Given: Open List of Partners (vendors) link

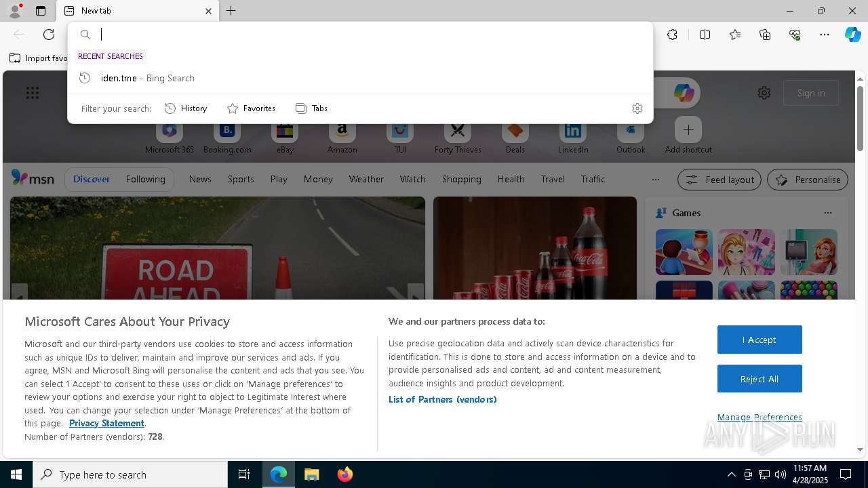Looking at the screenshot, I should tap(443, 399).
